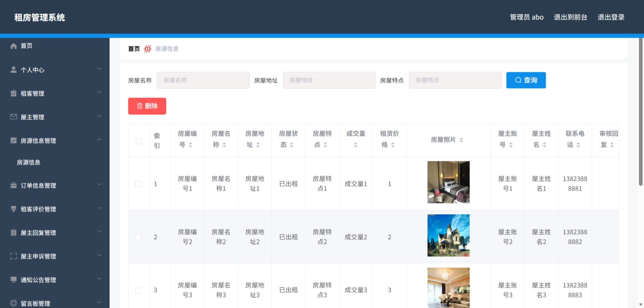Screen dimensions: 644x308
Task: Click the person icon beside 个人中心
Action: [x=14, y=70]
